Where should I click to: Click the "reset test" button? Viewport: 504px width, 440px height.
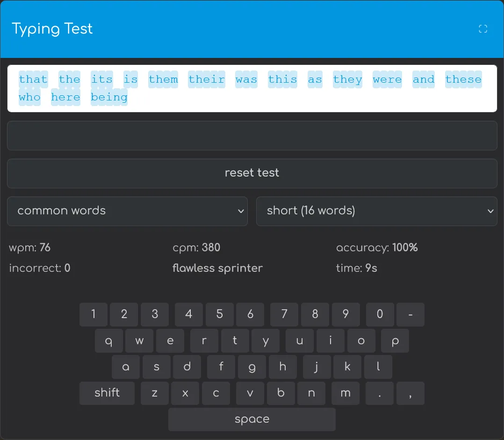[252, 173]
